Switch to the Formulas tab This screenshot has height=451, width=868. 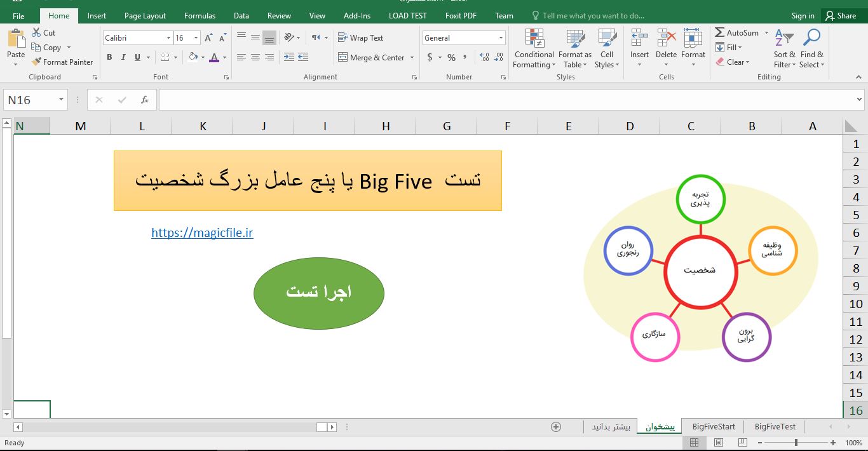(x=200, y=16)
